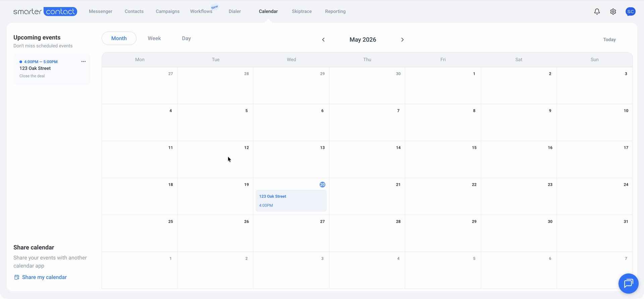Click the 4:00PM time in the event
This screenshot has height=299, width=644.
click(266, 205)
